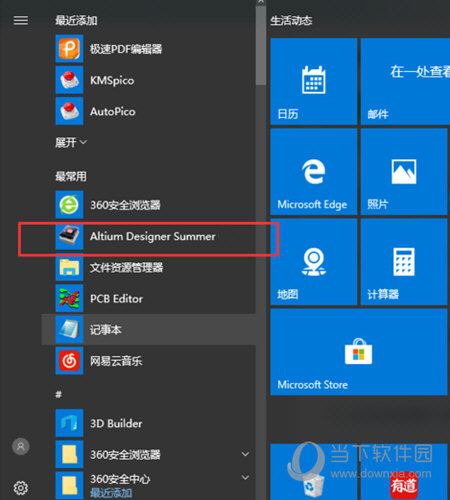Expand the 展开 recently added list
The image size is (450, 500).
pos(71,142)
